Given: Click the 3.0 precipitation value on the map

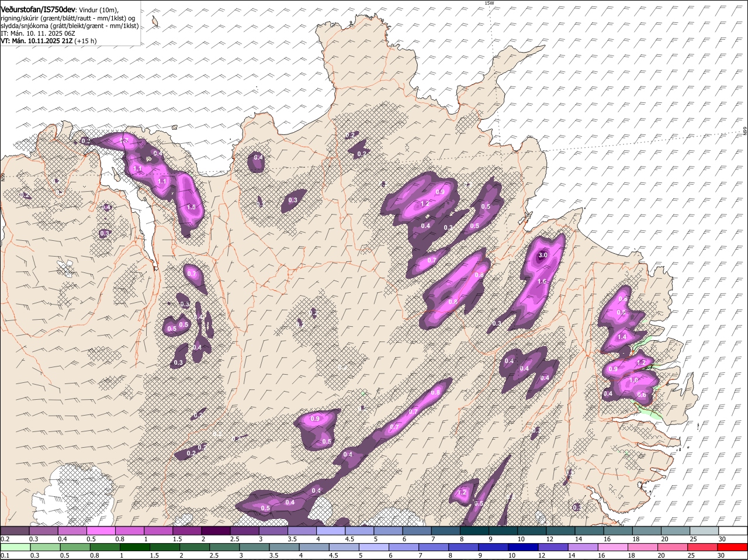Looking at the screenshot, I should [542, 255].
